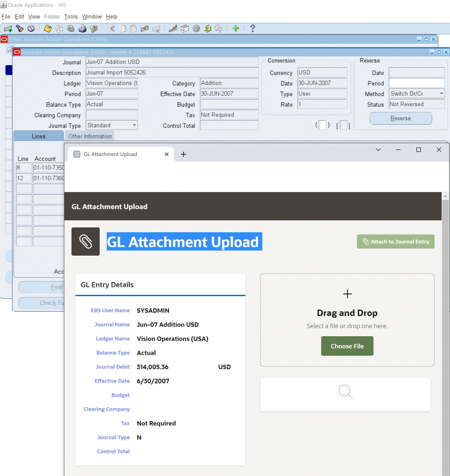Screen dimensions: 450x476
Task: Click the New record toolbar icon
Action: click(8, 29)
